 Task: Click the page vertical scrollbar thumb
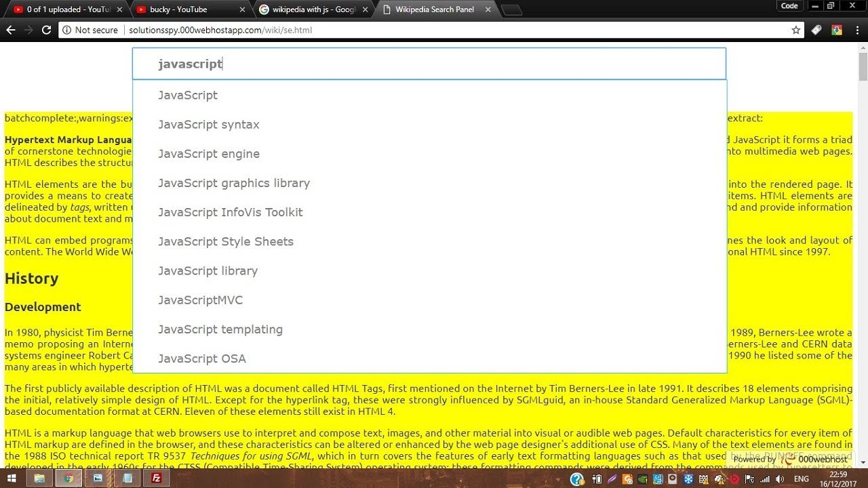pyautogui.click(x=863, y=66)
